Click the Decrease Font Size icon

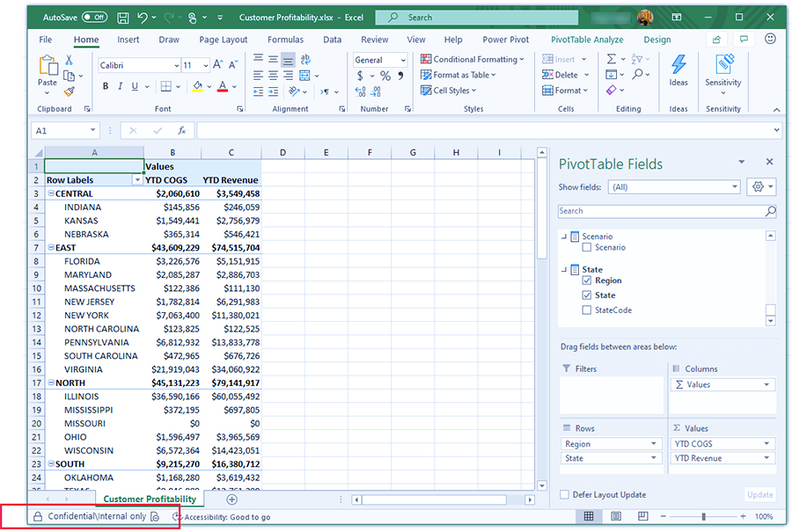pyautogui.click(x=233, y=64)
